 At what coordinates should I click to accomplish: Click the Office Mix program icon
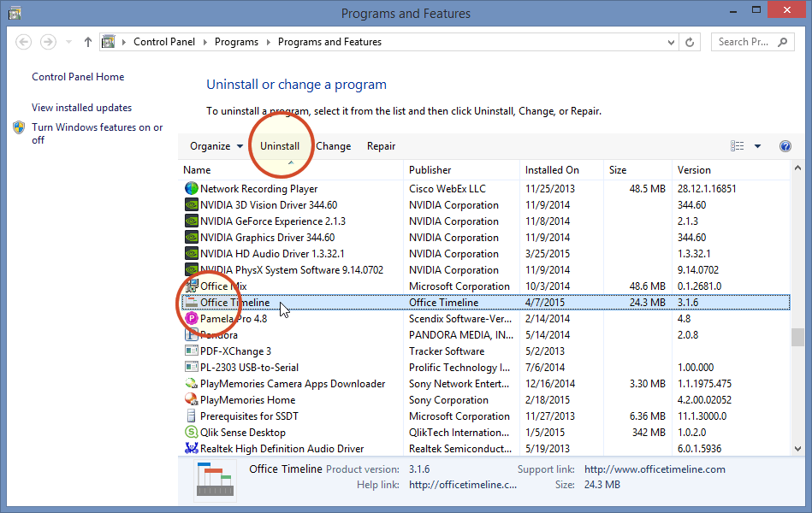[x=191, y=286]
